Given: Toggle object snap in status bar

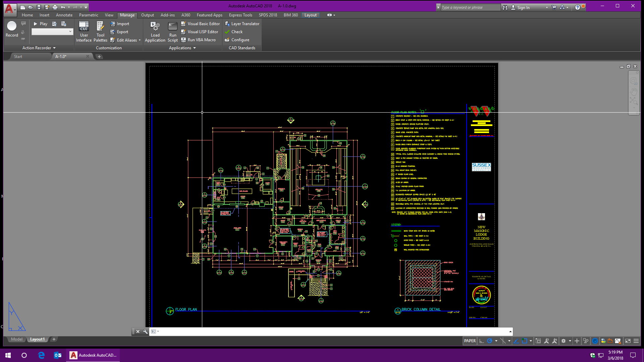Looking at the screenshot, I should pyautogui.click(x=525, y=341).
